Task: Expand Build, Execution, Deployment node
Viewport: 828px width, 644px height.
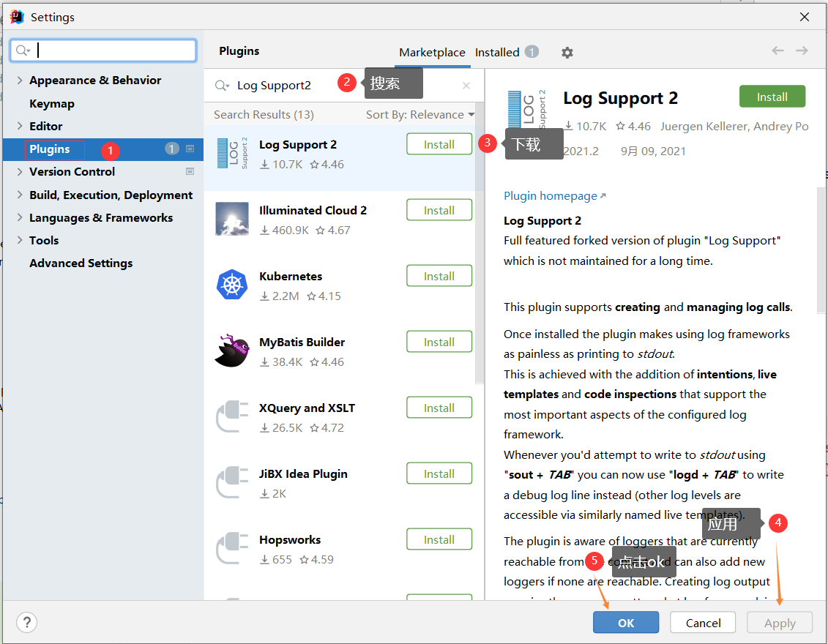Action: 20,195
